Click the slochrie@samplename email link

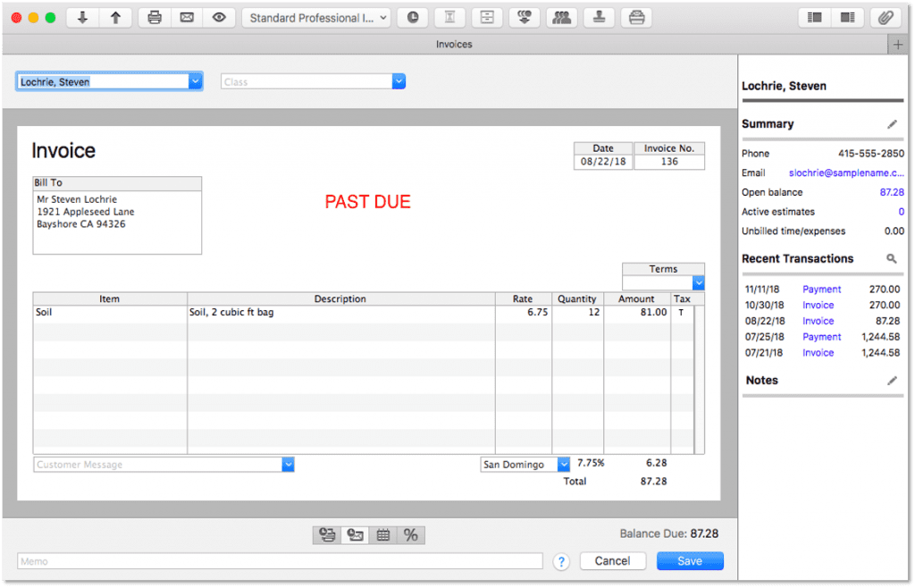tap(846, 172)
